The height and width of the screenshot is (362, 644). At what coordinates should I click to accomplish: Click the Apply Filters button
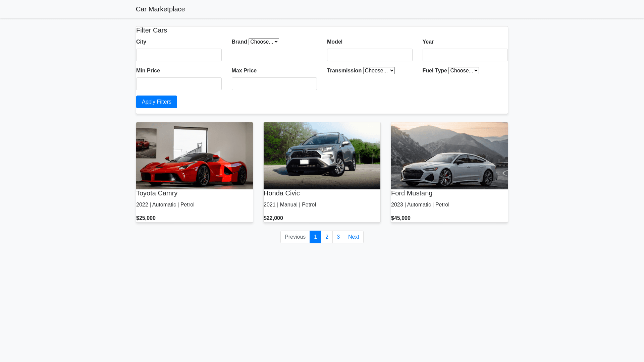[x=156, y=102]
